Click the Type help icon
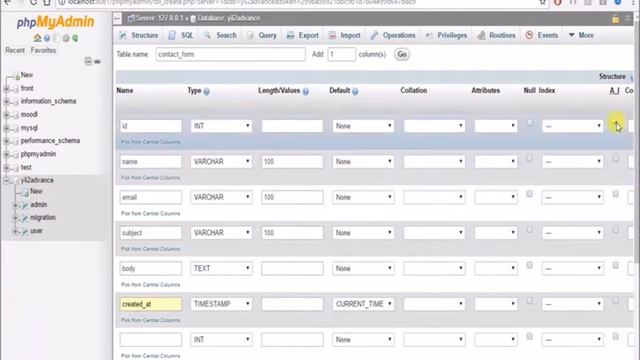Screen dimensions: 640x360 (207, 91)
